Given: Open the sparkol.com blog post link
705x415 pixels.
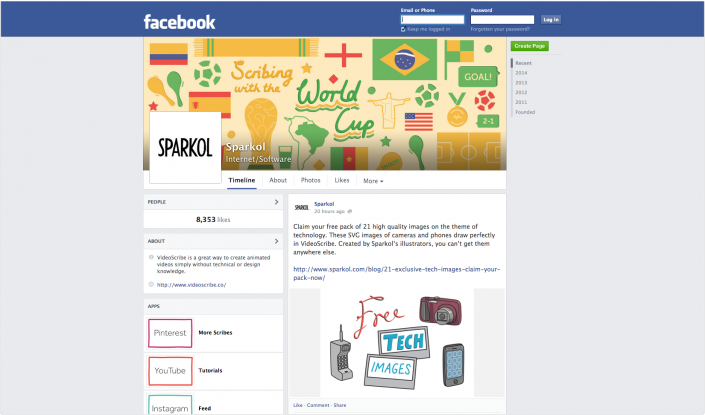Looking at the screenshot, I should pyautogui.click(x=397, y=273).
